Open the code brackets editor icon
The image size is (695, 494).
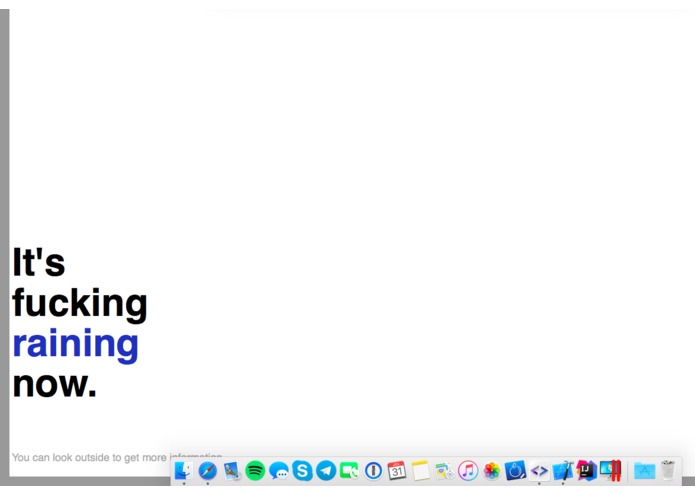pyautogui.click(x=539, y=471)
